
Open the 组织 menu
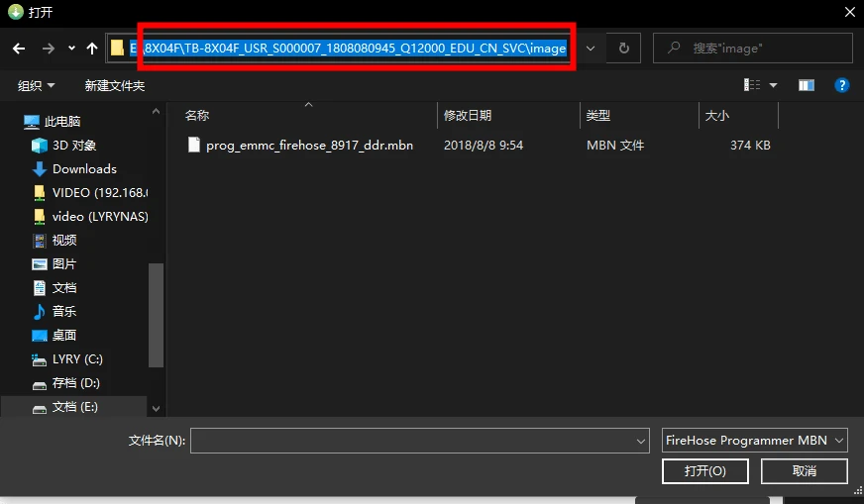[37, 86]
